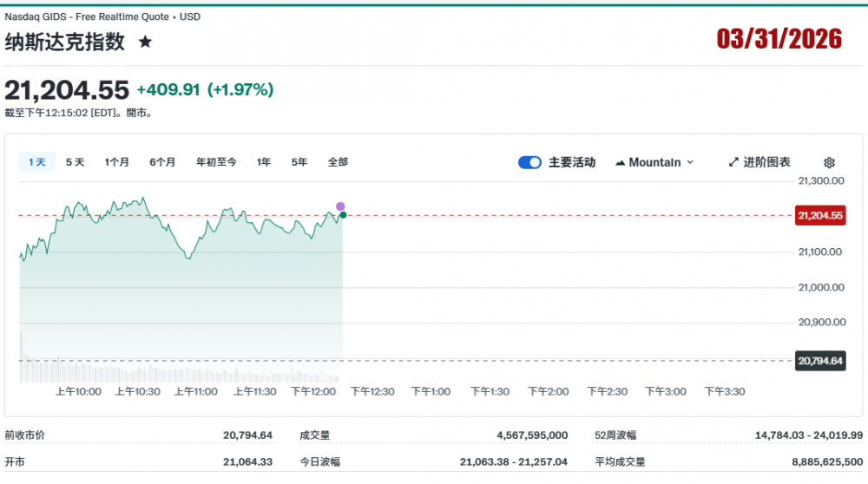Select the 1天 time range tab
The width and height of the screenshot is (868, 484).
click(37, 162)
